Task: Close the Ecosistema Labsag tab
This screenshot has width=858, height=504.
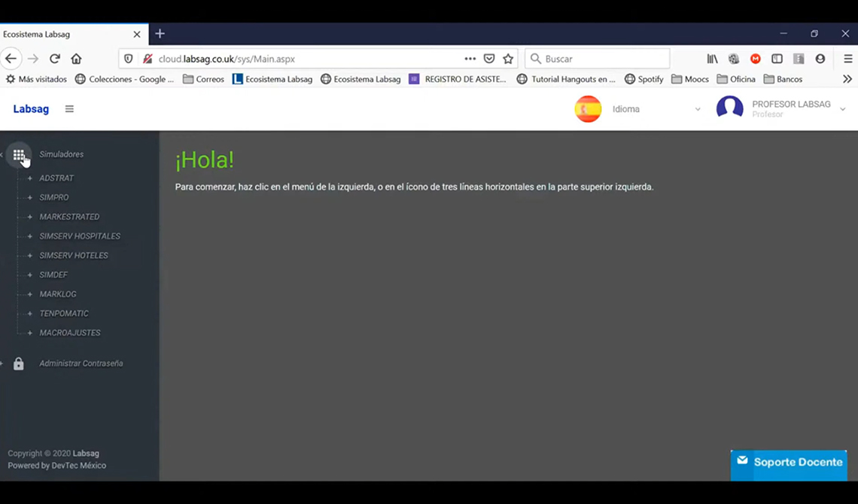Action: pyautogui.click(x=137, y=34)
